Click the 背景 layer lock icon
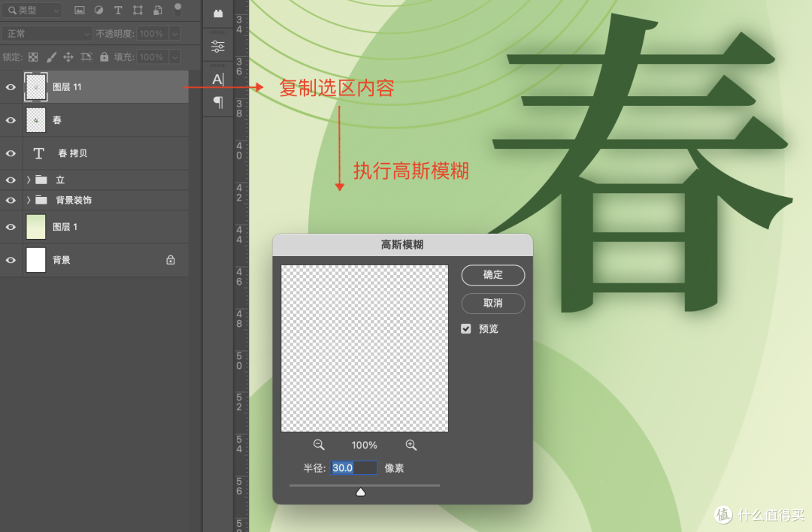 [x=171, y=260]
